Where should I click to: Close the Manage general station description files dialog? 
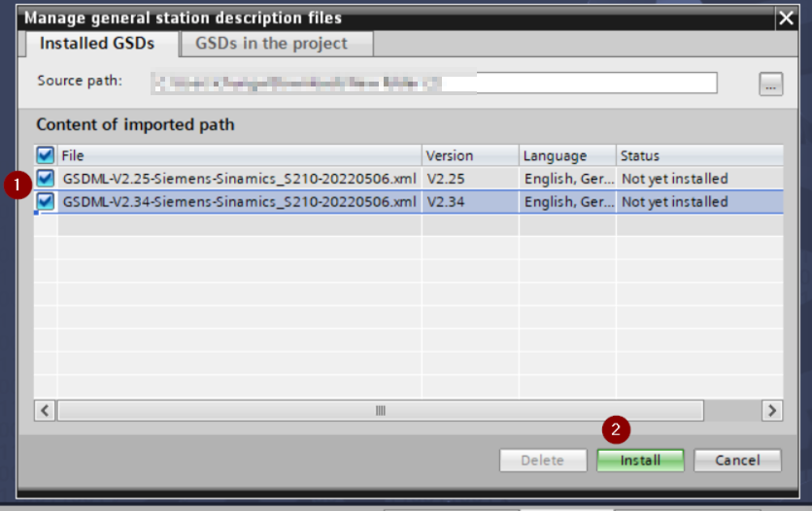pyautogui.click(x=786, y=18)
